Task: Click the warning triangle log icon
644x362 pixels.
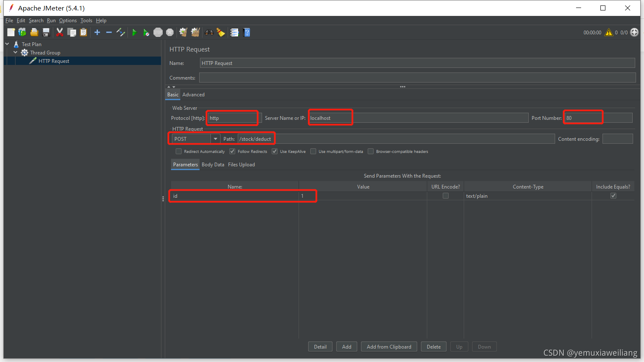Action: [609, 32]
